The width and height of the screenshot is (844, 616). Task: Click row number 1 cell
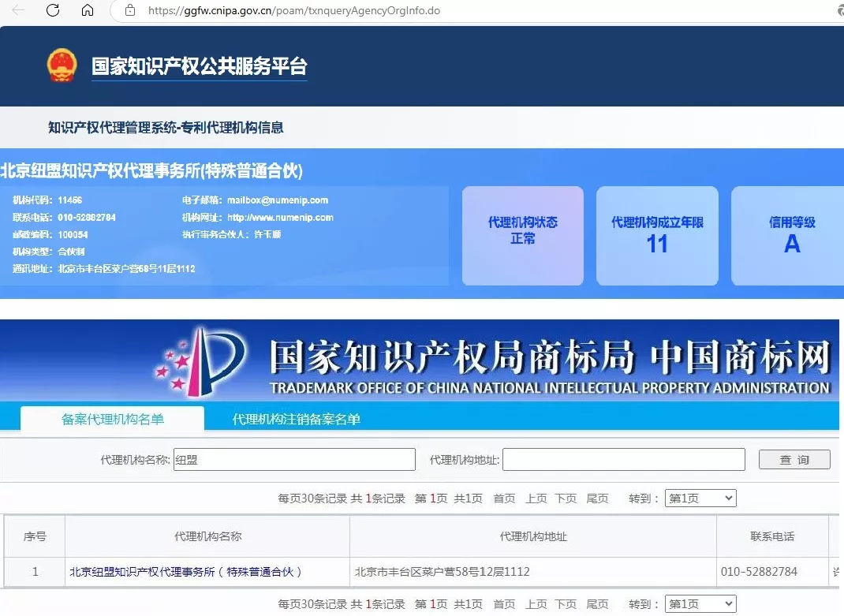pos(35,572)
